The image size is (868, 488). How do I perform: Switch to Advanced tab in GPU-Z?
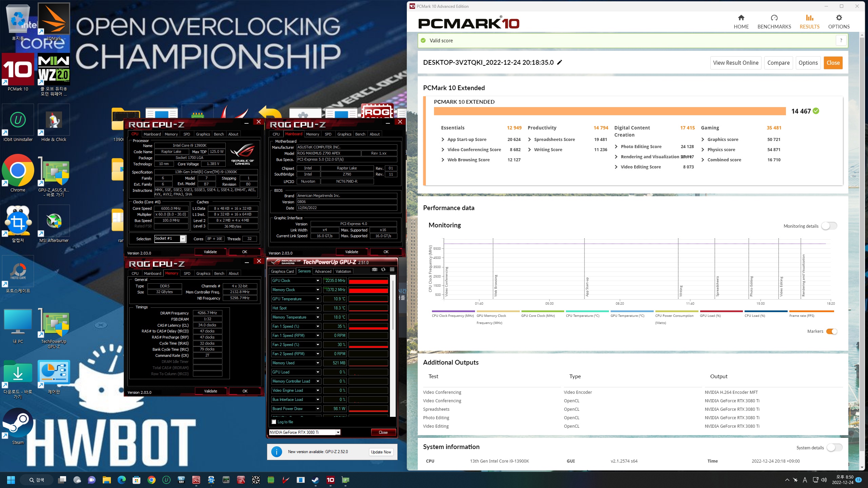point(323,271)
